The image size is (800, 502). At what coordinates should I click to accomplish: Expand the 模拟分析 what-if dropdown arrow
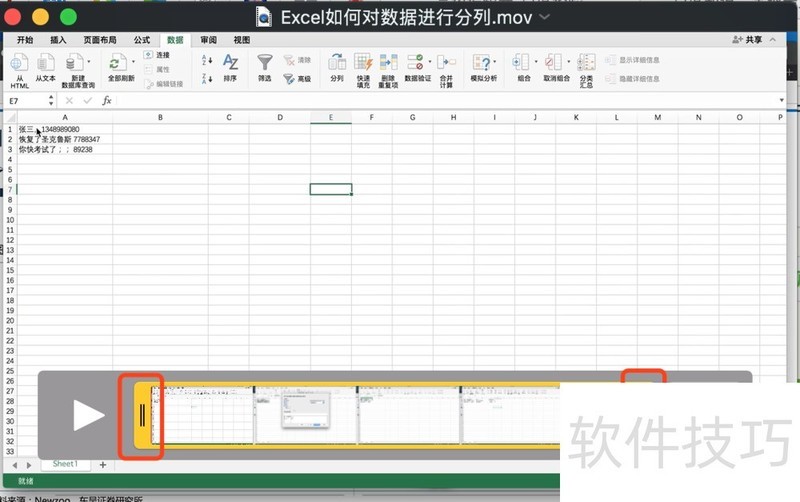click(x=496, y=62)
